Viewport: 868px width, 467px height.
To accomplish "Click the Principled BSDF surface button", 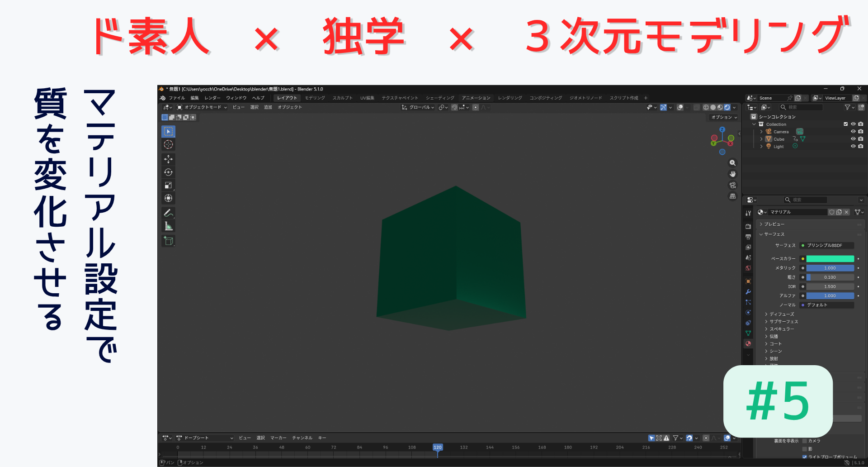I will pos(827,245).
